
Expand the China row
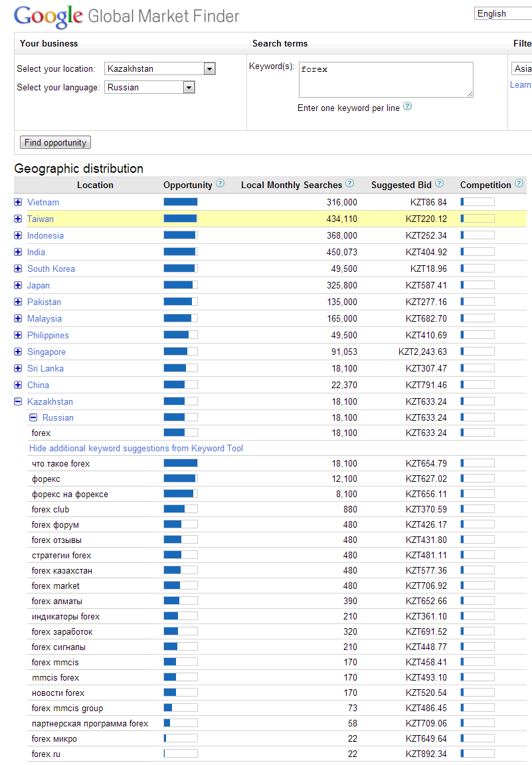coord(18,384)
